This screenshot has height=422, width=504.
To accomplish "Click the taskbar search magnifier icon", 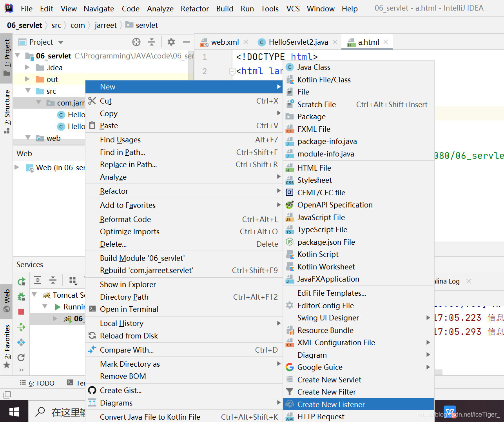I will pyautogui.click(x=40, y=412).
